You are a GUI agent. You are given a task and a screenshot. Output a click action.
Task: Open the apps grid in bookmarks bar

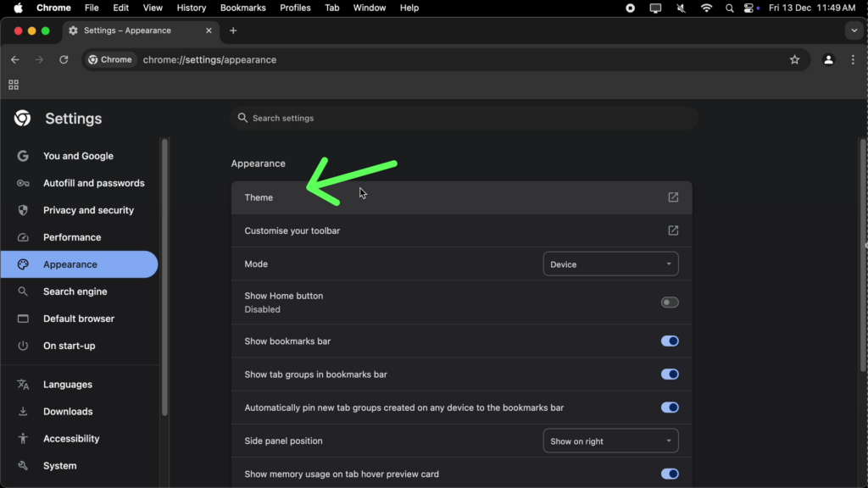(x=14, y=85)
